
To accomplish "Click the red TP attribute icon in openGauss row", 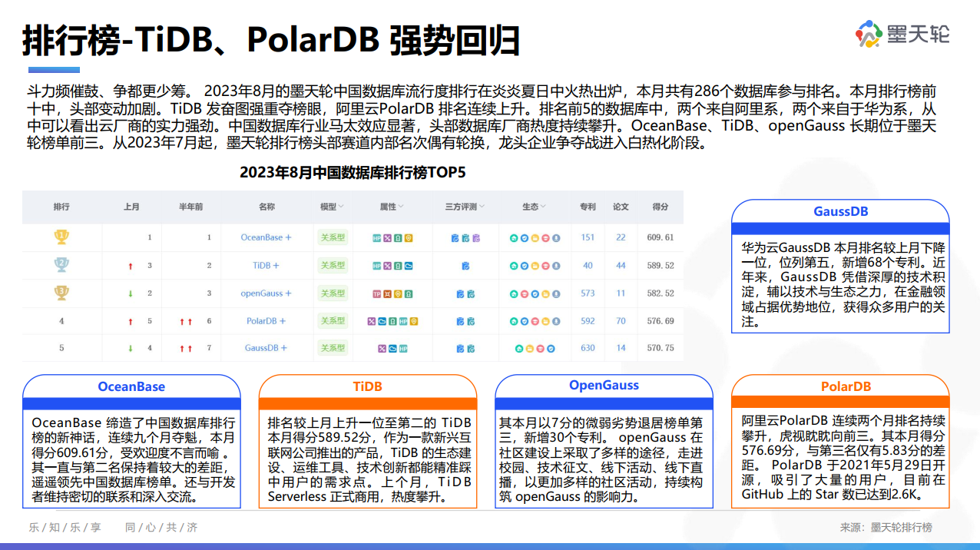I will click(x=377, y=293).
